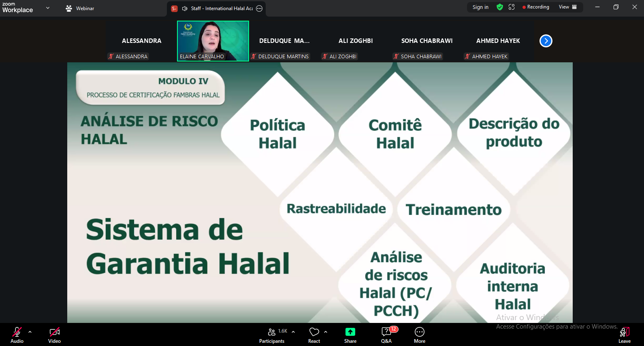Open the Participants panel
644x346 pixels.
[272, 335]
